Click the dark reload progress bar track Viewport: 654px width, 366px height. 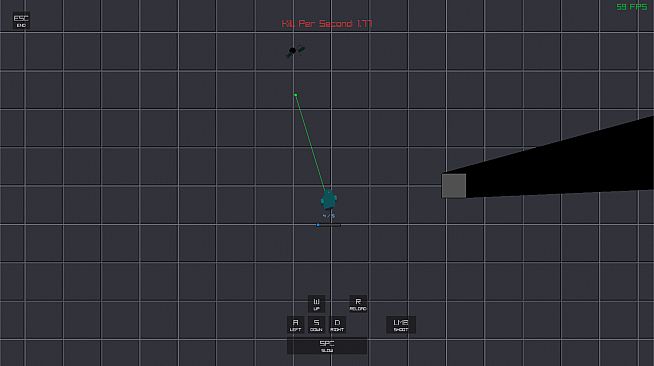tap(329, 225)
